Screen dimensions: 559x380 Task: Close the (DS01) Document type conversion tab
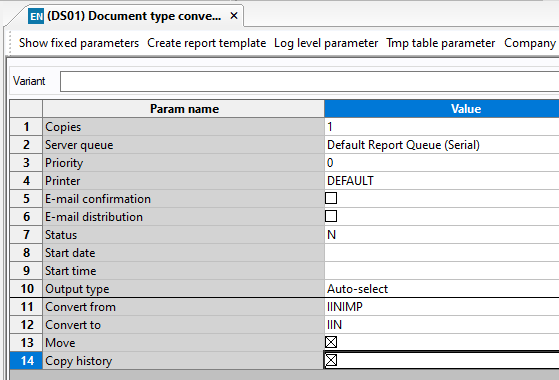(x=234, y=16)
